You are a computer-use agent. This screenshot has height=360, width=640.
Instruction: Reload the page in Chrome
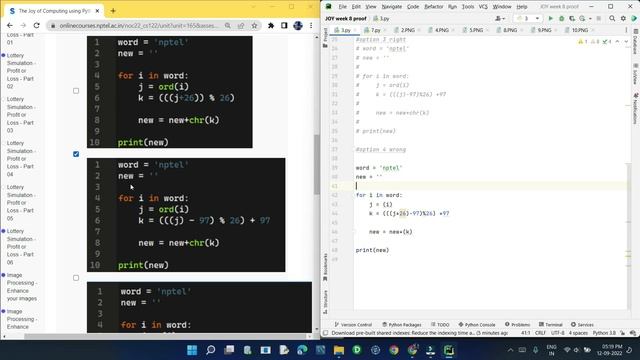coord(36,25)
